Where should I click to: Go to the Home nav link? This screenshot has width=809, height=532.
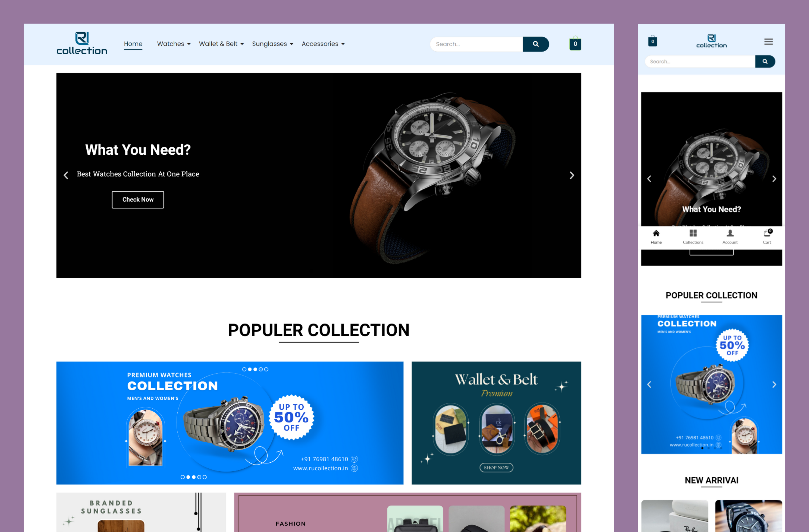133,44
